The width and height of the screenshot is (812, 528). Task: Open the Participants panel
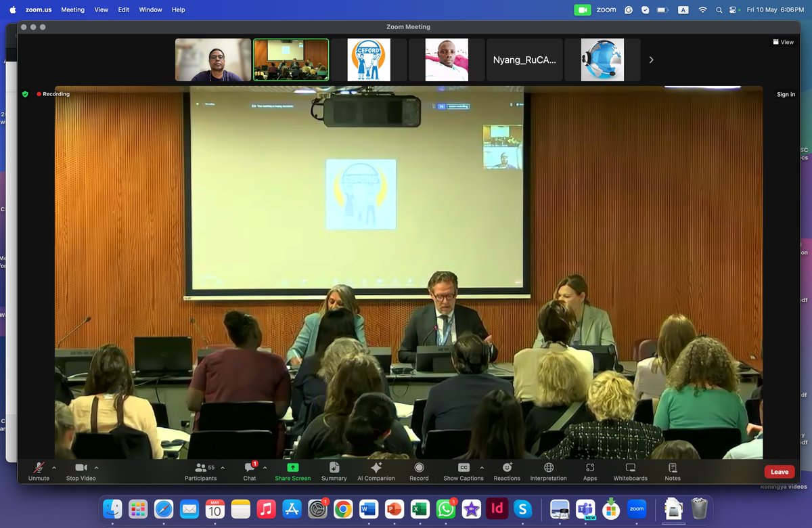[201, 472]
